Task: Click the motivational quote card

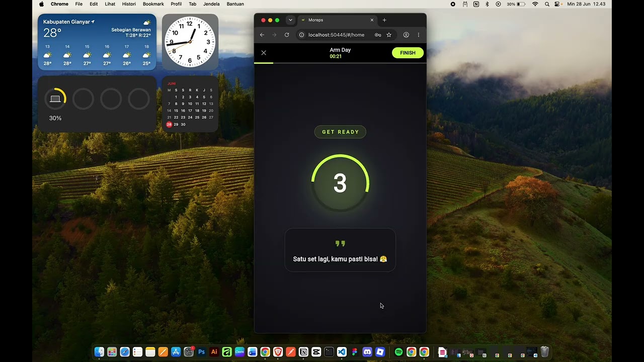Action: (340, 250)
